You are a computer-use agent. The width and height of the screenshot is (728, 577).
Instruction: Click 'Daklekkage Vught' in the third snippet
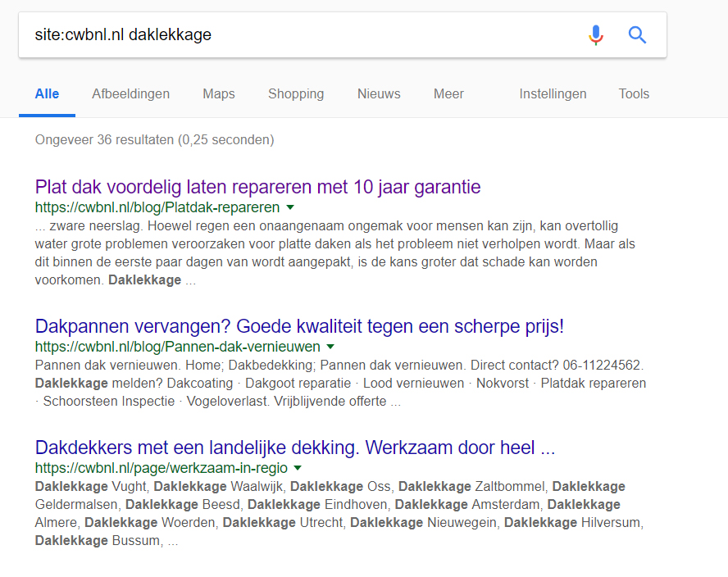[x=90, y=487]
